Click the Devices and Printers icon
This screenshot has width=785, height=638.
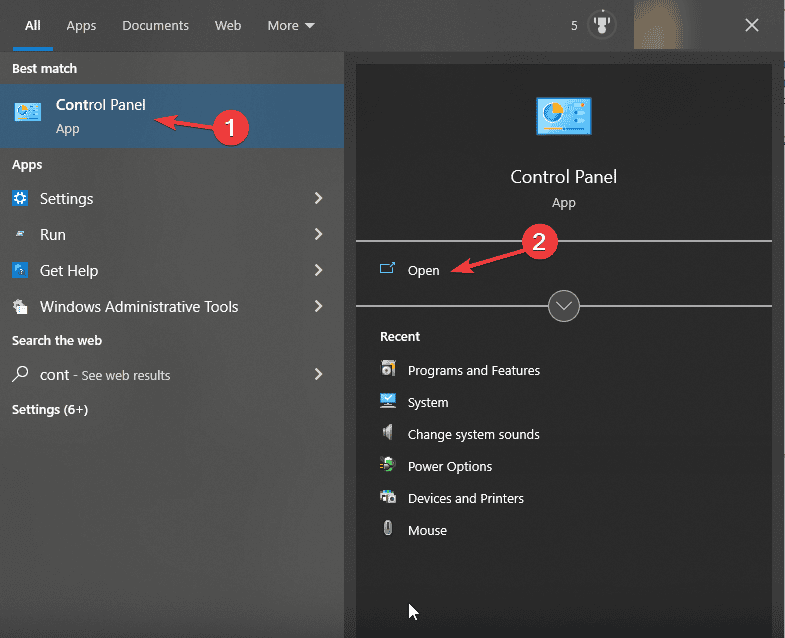388,497
